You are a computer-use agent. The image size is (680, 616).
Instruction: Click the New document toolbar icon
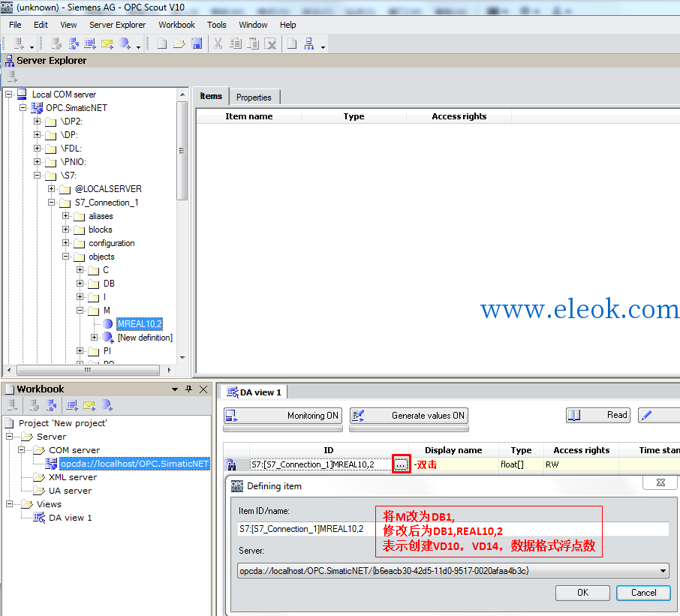[x=162, y=44]
